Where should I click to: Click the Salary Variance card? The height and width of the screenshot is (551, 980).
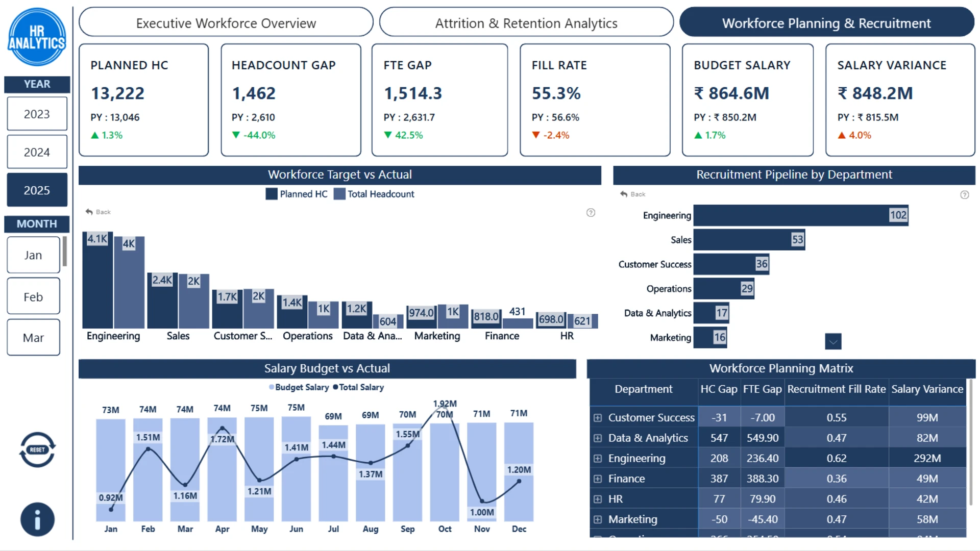900,100
